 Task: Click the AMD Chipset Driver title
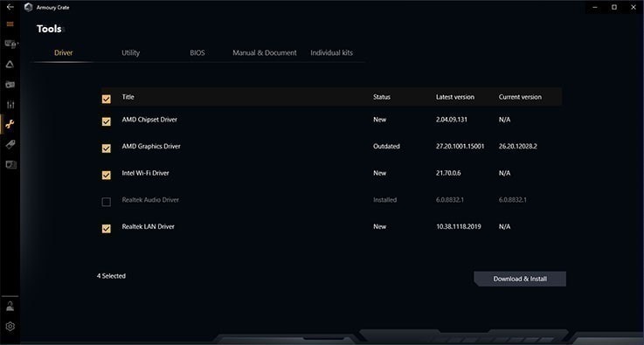(149, 120)
